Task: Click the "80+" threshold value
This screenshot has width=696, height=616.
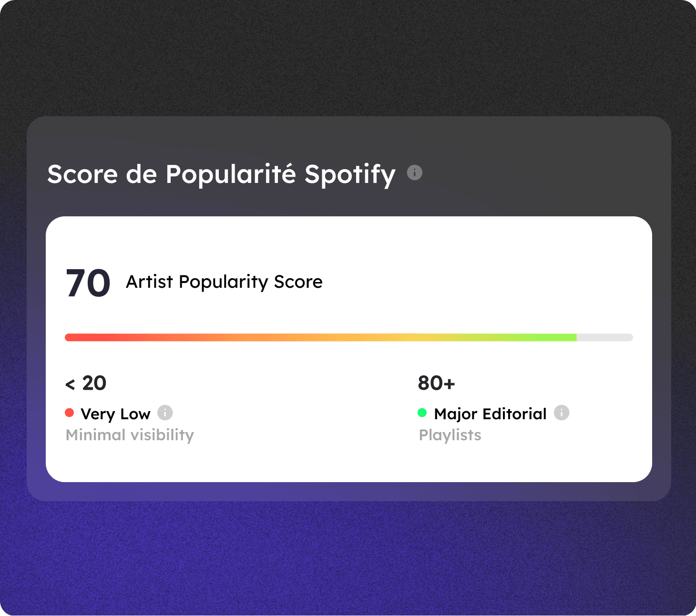Action: [x=436, y=383]
